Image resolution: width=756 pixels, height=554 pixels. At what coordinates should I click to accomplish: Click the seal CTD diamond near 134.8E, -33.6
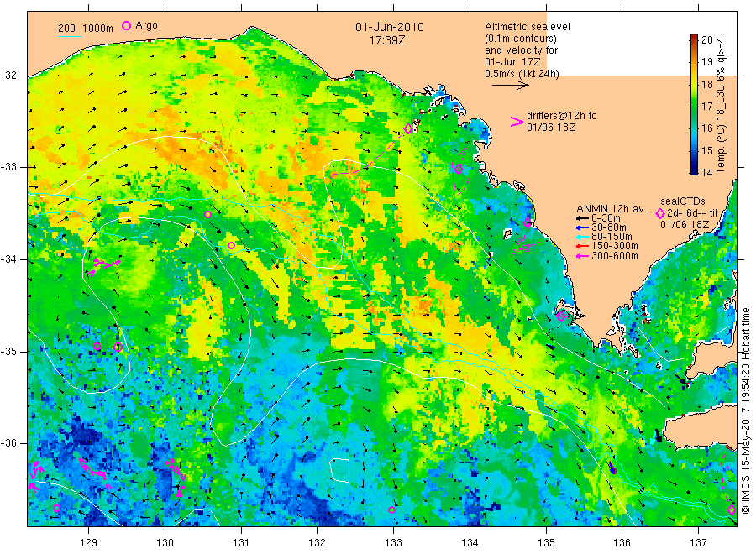click(x=528, y=223)
